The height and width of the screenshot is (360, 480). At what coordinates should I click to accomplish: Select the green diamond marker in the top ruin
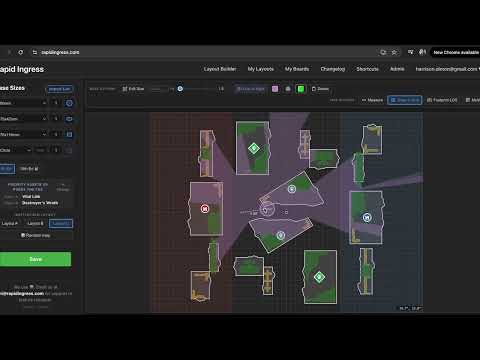254,148
